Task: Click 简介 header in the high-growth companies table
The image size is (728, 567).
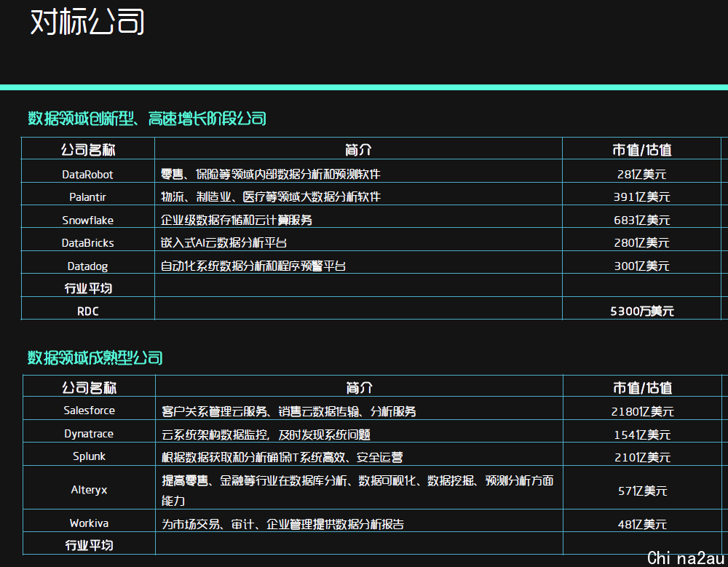Action: click(358, 149)
